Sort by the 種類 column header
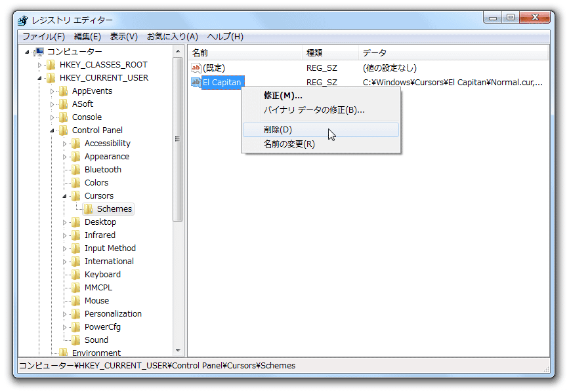The height and width of the screenshot is (392, 569). [330, 53]
